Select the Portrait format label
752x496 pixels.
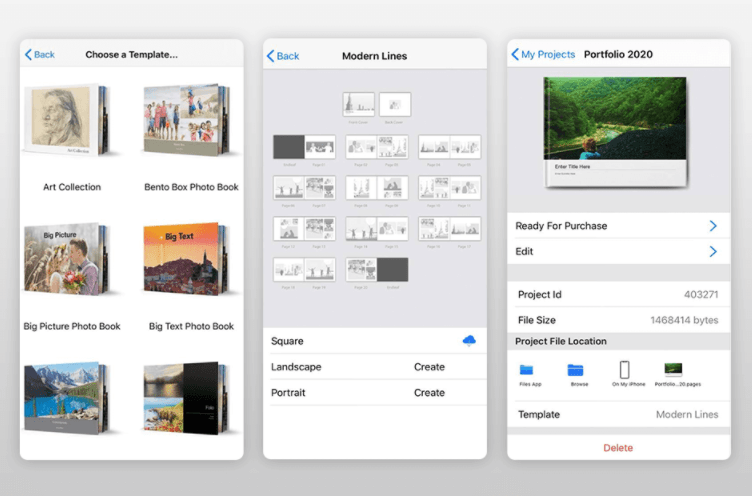[x=288, y=393]
